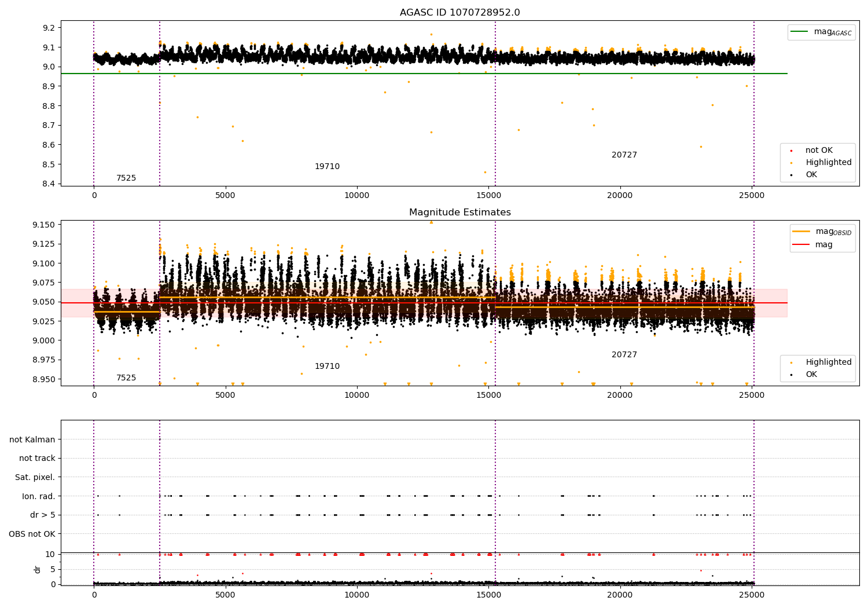Click the 8.975 y-axis tick label

44,360
